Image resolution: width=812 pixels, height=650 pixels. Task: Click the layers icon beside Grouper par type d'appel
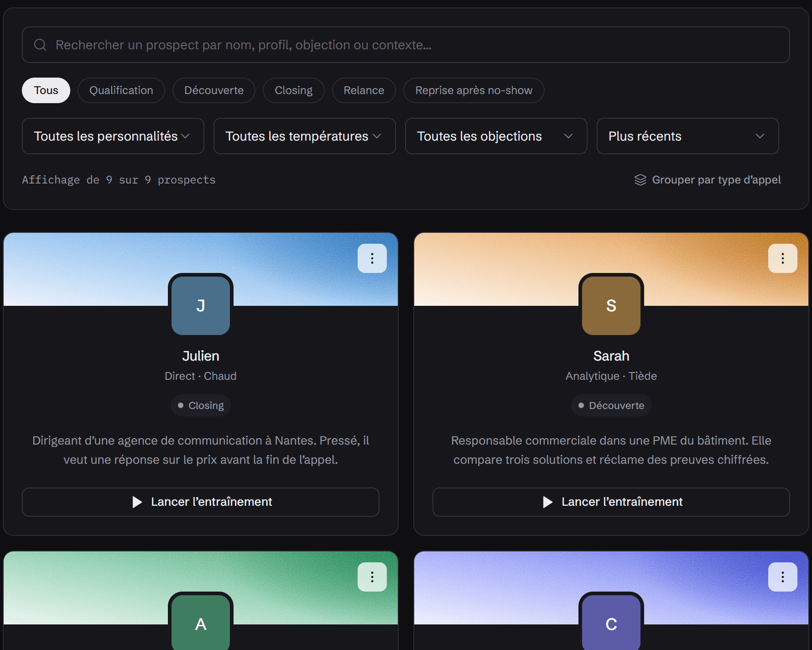tap(640, 180)
